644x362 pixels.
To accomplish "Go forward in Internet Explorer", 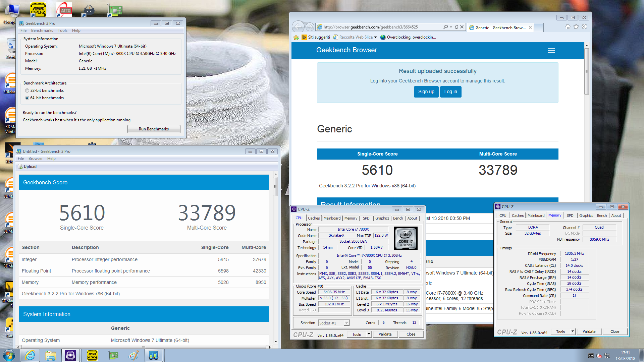I will 310,27.
